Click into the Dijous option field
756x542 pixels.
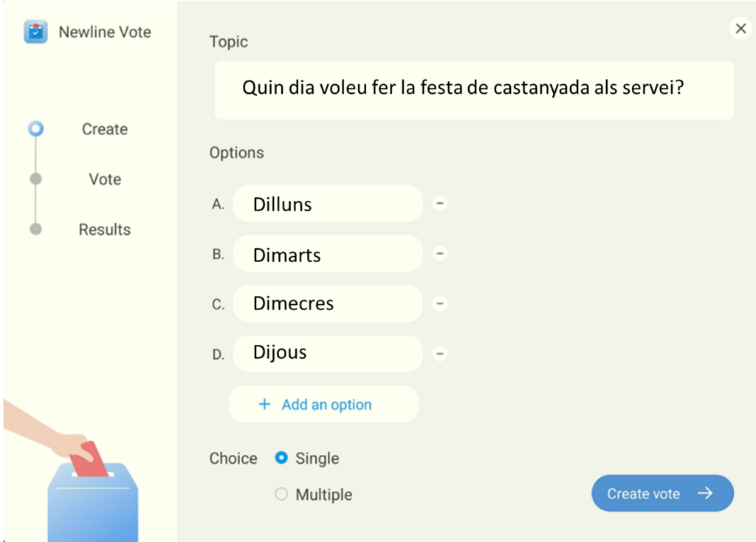(x=327, y=354)
